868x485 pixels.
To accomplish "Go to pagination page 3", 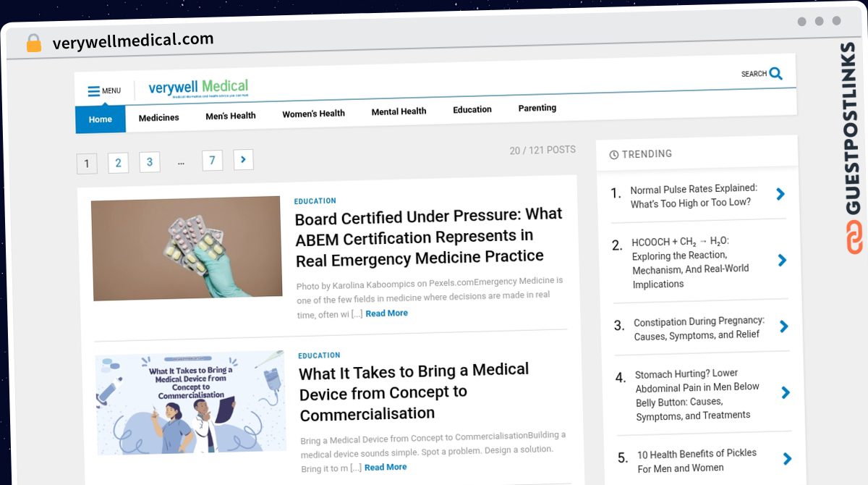I will [x=150, y=162].
